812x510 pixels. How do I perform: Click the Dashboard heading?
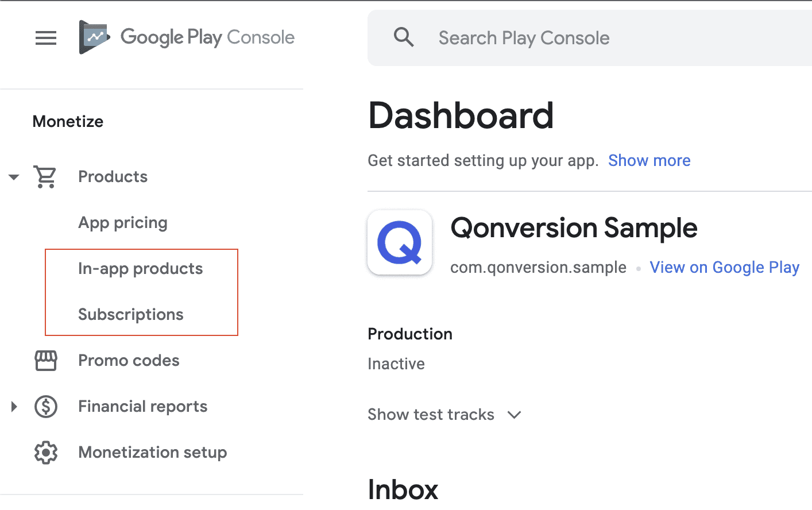click(x=461, y=115)
